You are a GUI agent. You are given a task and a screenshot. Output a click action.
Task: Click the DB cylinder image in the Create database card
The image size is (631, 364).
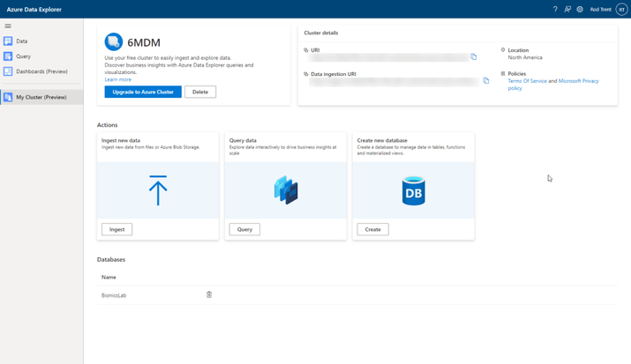[x=413, y=191]
